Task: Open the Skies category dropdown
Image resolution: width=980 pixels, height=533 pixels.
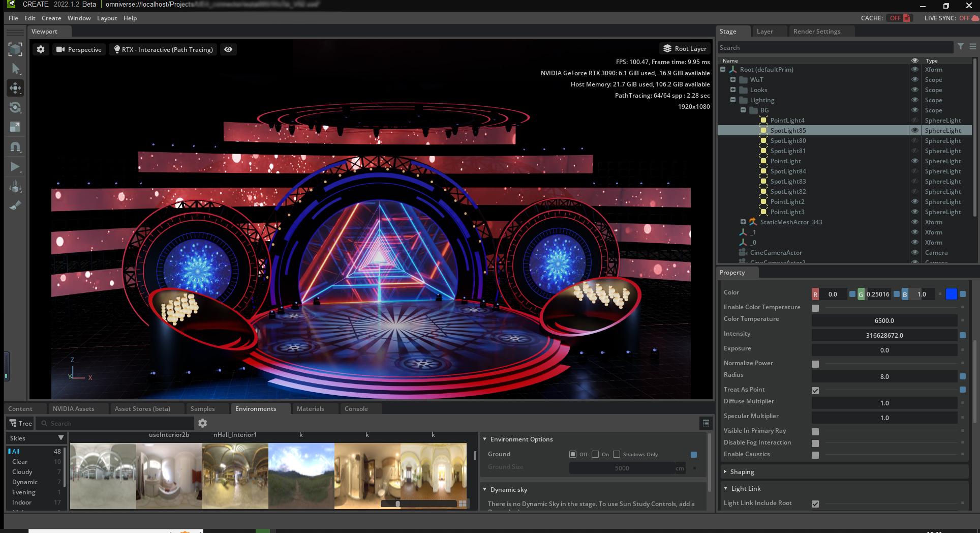Action: click(60, 438)
